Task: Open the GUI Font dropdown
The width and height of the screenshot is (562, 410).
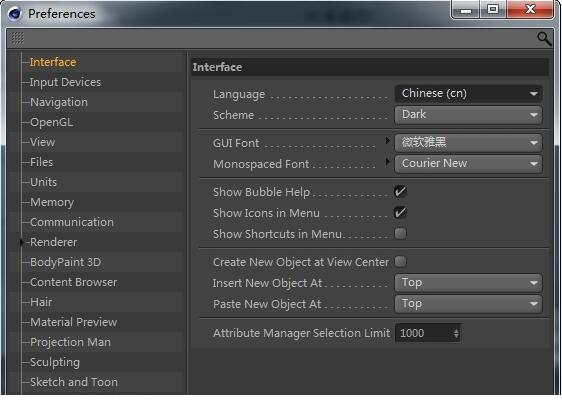Action: coord(468,143)
